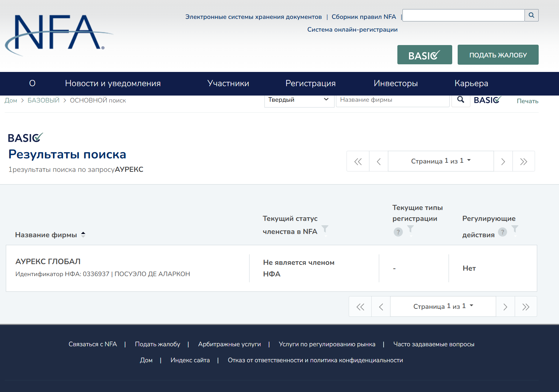
Task: Click footer Отказ от ответственности link
Action: tap(315, 360)
